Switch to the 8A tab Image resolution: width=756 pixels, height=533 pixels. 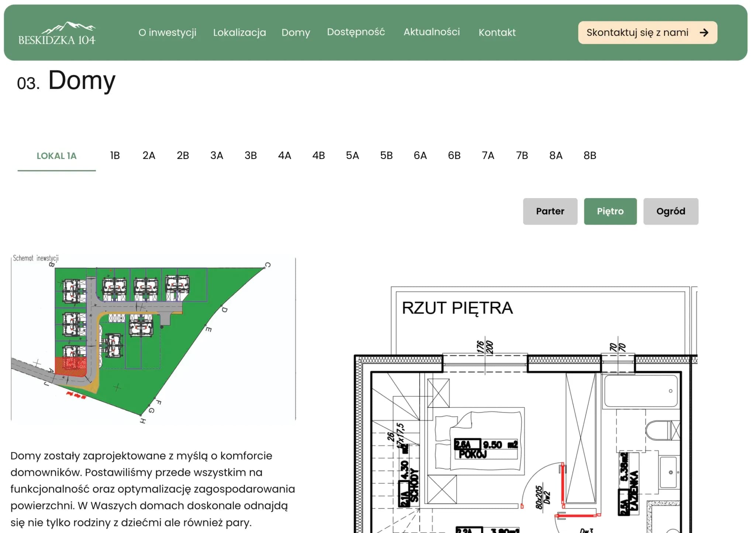(x=556, y=156)
